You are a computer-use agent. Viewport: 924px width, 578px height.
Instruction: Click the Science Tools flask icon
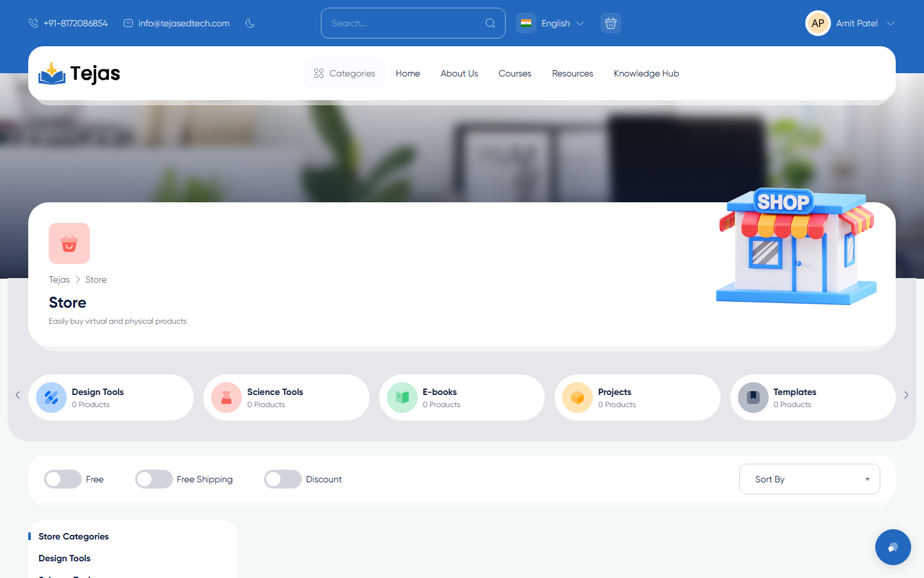point(227,398)
